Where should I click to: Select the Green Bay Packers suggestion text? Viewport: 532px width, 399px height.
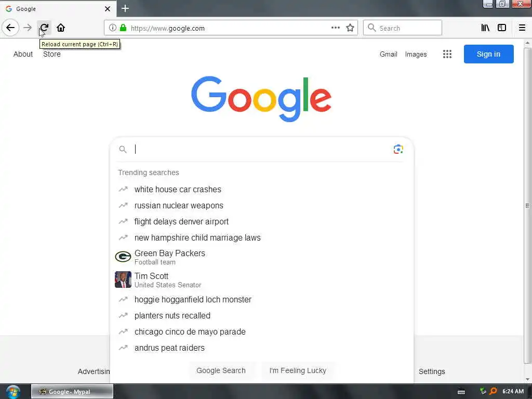tap(170, 254)
